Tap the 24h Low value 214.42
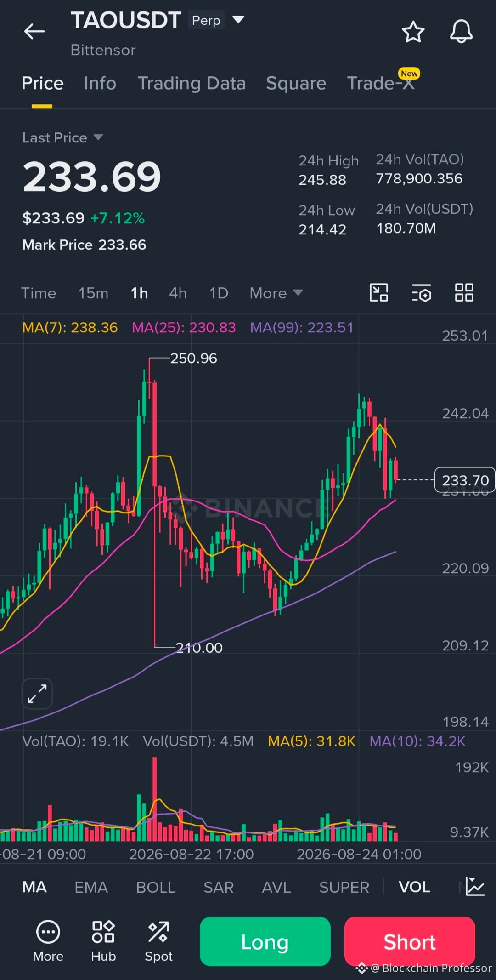This screenshot has width=496, height=980. click(322, 229)
